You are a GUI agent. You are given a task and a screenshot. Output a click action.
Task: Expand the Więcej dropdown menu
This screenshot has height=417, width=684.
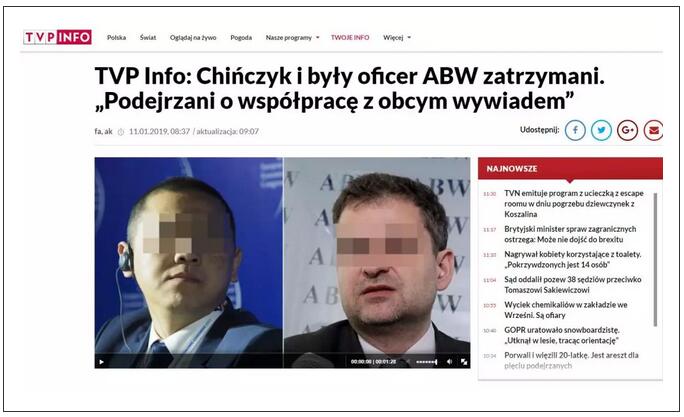[397, 38]
